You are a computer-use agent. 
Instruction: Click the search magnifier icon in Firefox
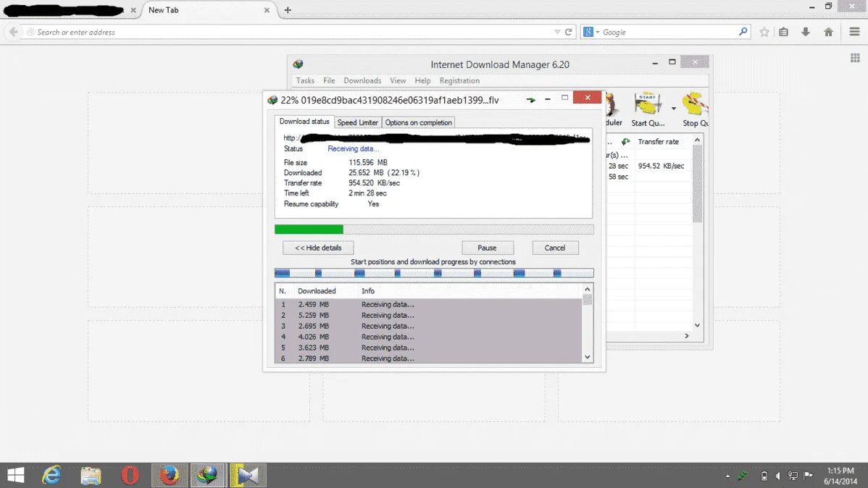coord(743,32)
